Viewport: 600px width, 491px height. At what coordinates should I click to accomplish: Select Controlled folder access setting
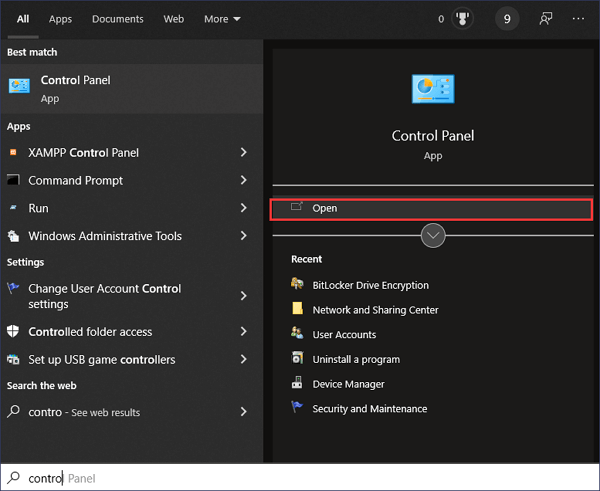tap(90, 332)
